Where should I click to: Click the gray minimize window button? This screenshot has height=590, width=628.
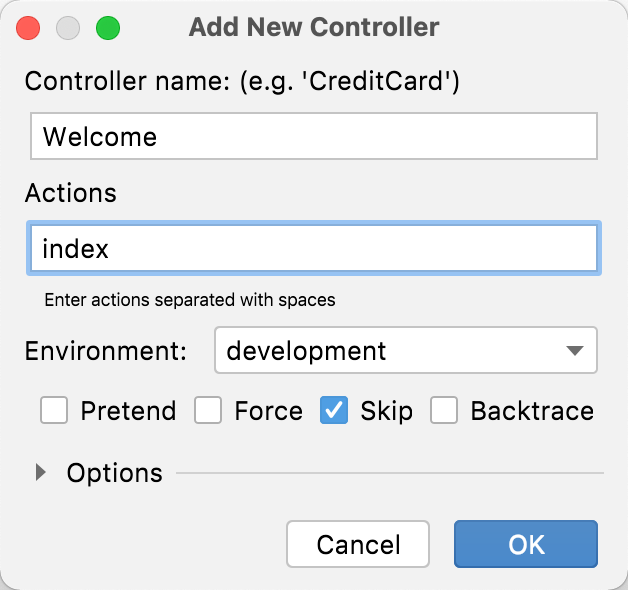68,27
